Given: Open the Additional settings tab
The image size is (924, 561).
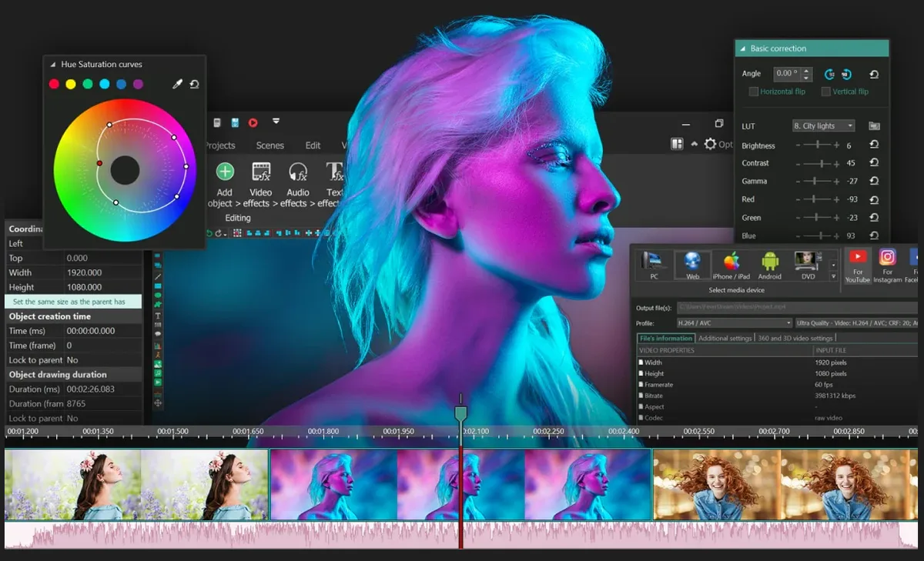Looking at the screenshot, I should tap(725, 338).
